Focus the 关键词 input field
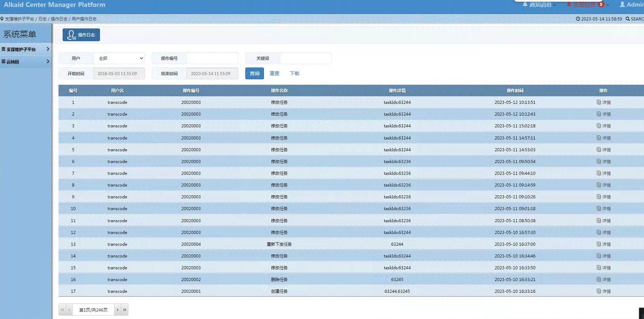The height and width of the screenshot is (319, 644). pos(306,58)
